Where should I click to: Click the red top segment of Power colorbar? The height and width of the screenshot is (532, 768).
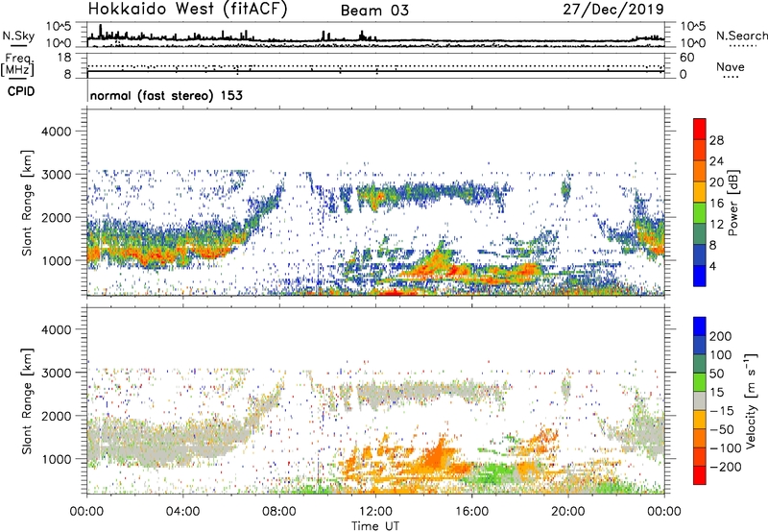[700, 129]
